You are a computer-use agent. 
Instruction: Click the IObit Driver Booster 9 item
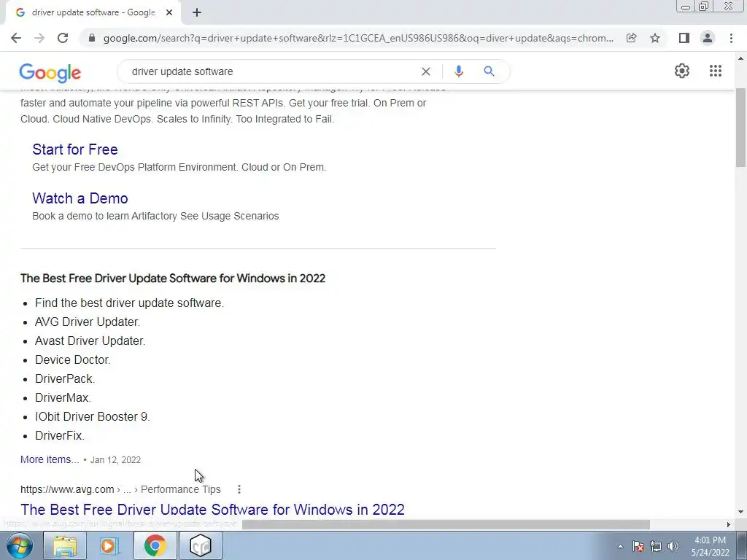coord(93,416)
